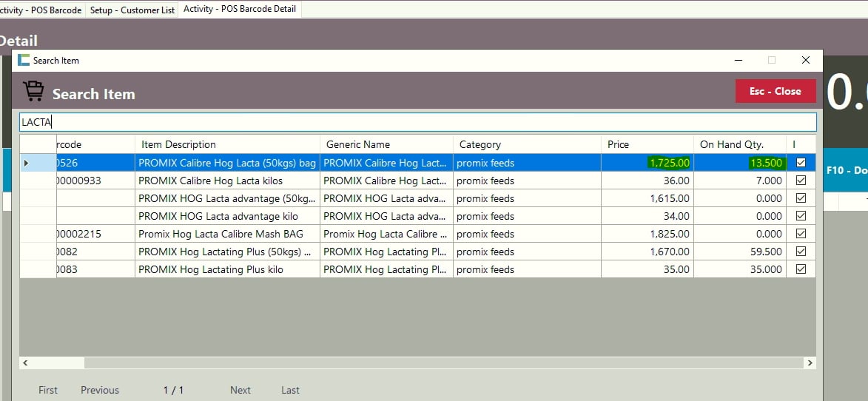Select the Promix Hog Lacta Calibre Mash BAG row
Image resolution: width=868 pixels, height=401 pixels.
(221, 234)
